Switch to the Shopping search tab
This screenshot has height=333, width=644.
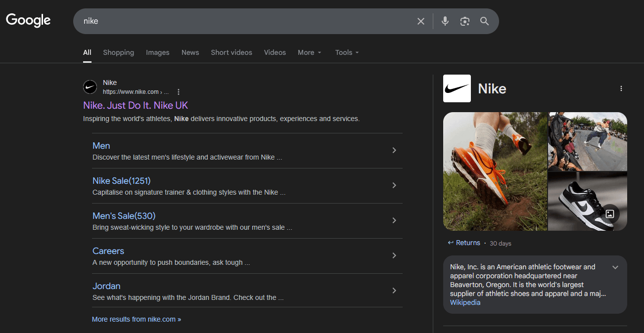click(x=118, y=52)
